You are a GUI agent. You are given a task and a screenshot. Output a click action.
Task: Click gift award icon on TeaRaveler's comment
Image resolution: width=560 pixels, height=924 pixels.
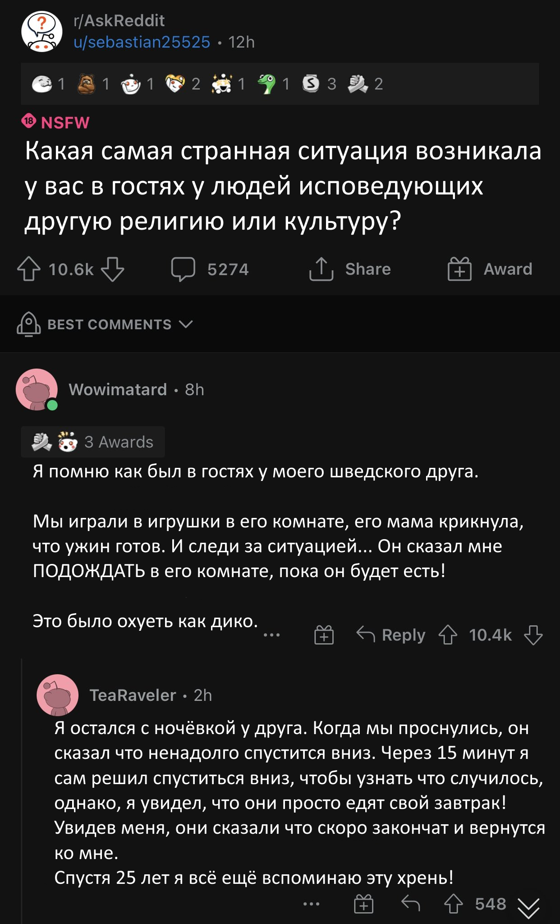pyautogui.click(x=363, y=904)
